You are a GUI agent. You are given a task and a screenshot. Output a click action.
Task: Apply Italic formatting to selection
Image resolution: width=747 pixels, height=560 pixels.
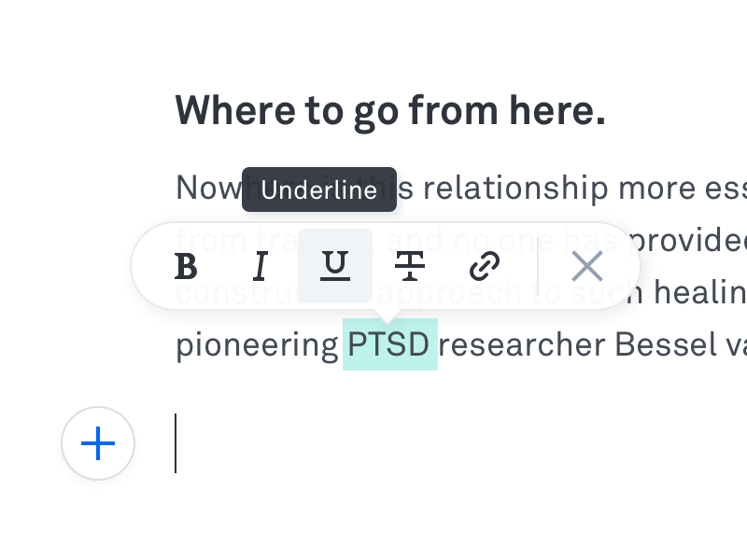click(261, 266)
